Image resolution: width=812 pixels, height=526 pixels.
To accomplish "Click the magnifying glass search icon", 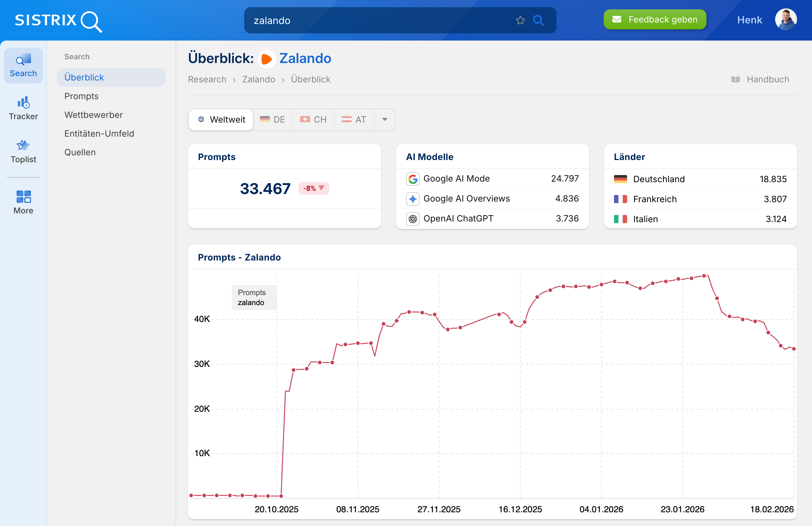I will tap(538, 20).
